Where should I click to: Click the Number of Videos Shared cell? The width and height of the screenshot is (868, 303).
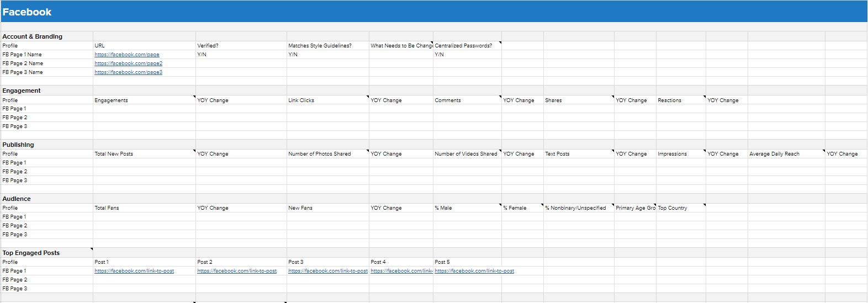(x=465, y=154)
